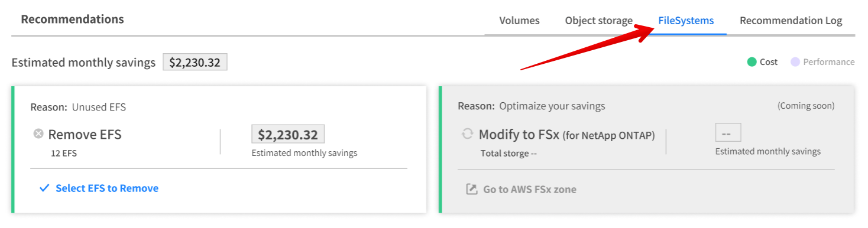This screenshot has height=228, width=868.
Task: Toggle the green Cost legend dot
Action: (752, 62)
